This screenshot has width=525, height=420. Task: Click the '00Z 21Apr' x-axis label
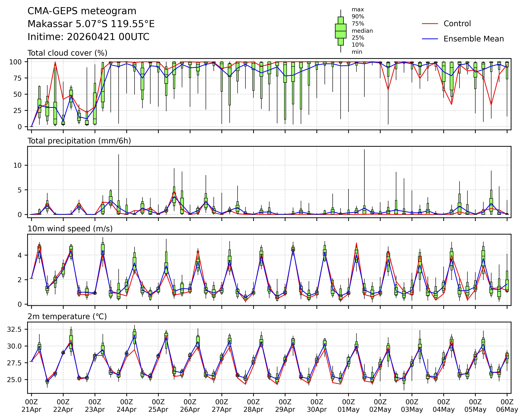click(x=31, y=406)
